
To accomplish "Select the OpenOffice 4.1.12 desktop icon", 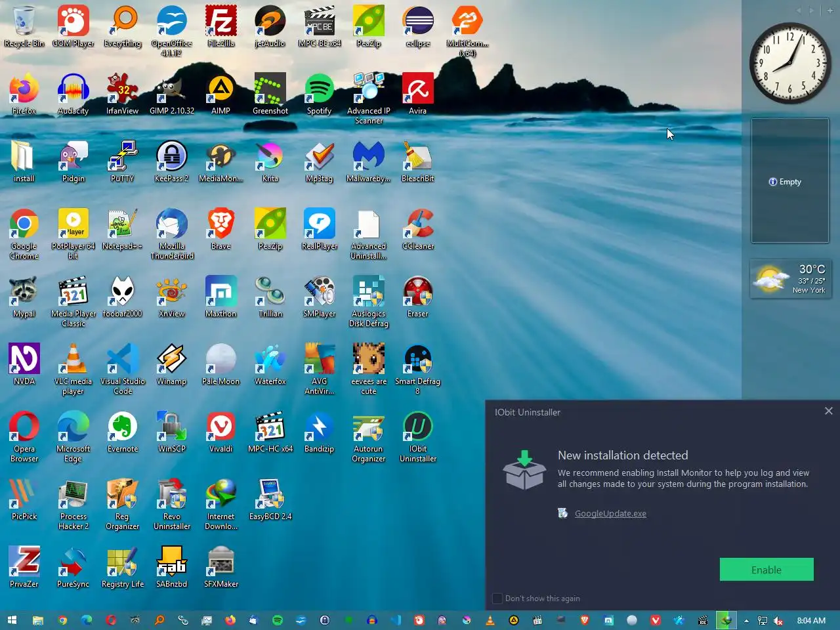I will click(x=172, y=31).
